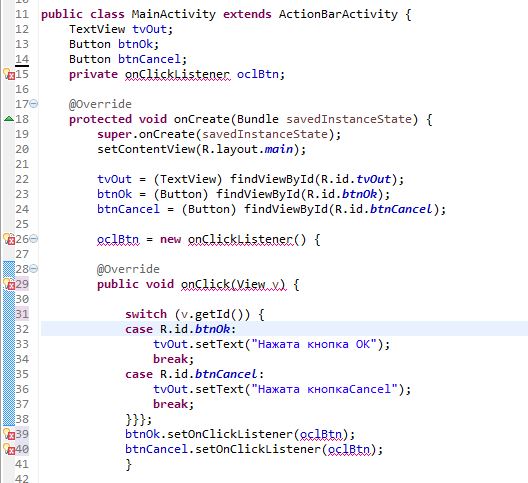Click oclBtn in the private field declaration
Screen dimensions: 528x483
pos(258,74)
